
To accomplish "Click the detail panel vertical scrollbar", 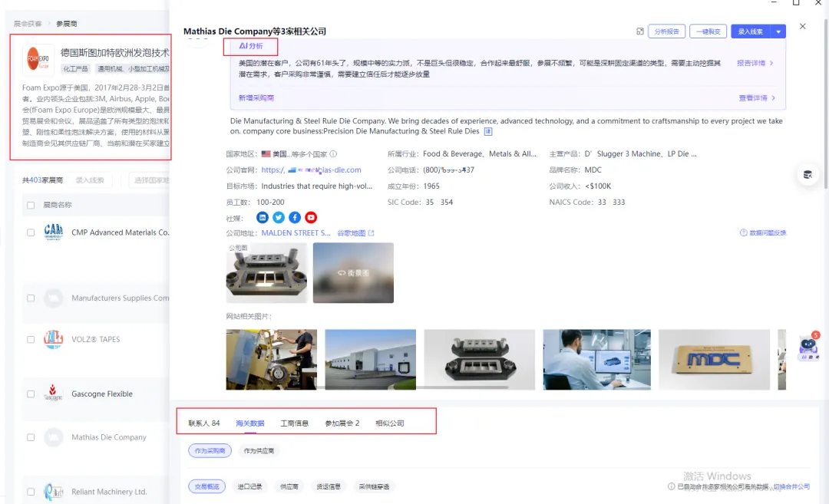I will (x=826, y=103).
